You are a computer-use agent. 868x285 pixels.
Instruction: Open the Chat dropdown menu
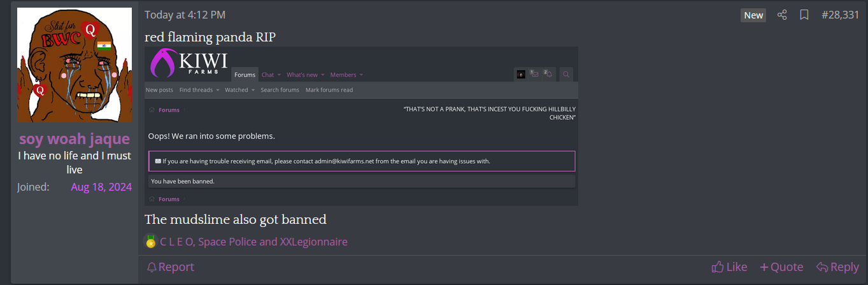(271, 75)
